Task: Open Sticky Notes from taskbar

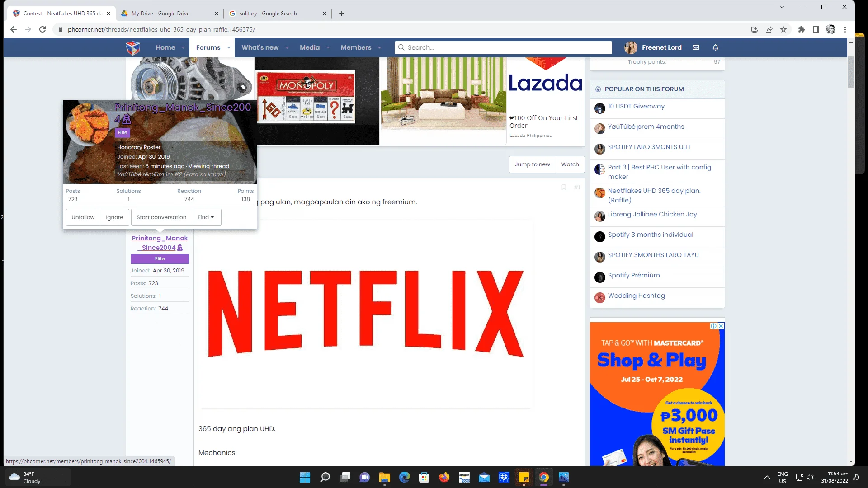Action: [524, 477]
